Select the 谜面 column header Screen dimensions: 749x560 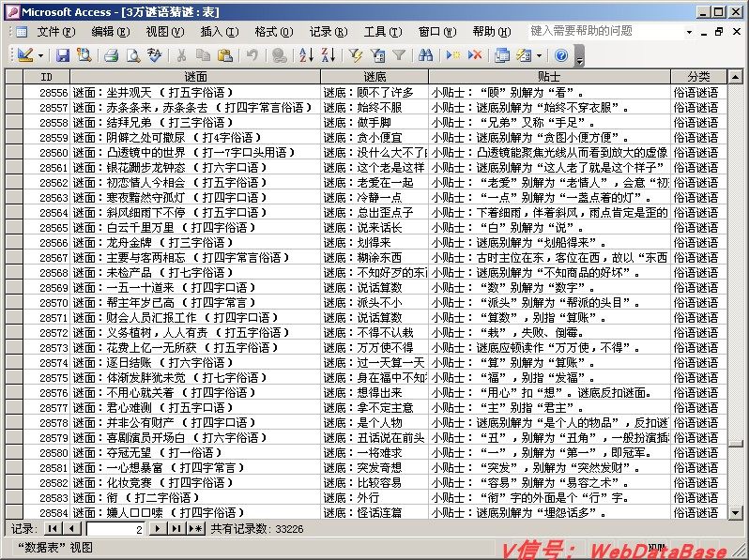click(196, 76)
